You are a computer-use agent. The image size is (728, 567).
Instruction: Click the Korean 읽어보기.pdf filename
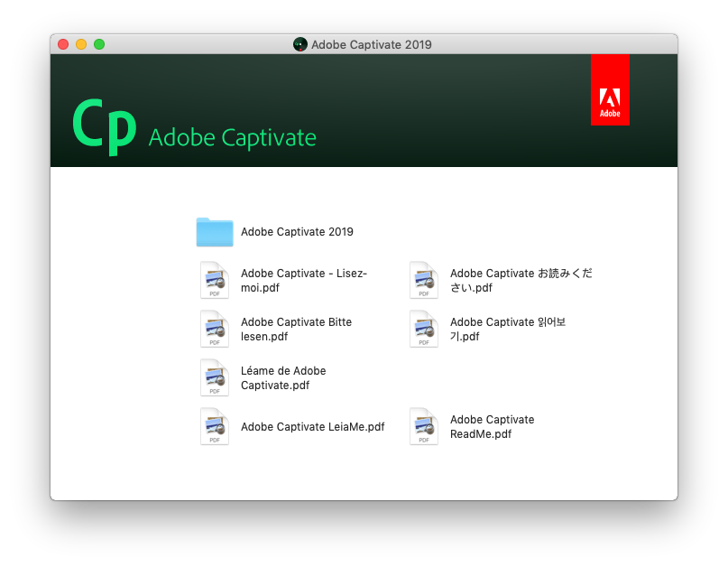507,330
